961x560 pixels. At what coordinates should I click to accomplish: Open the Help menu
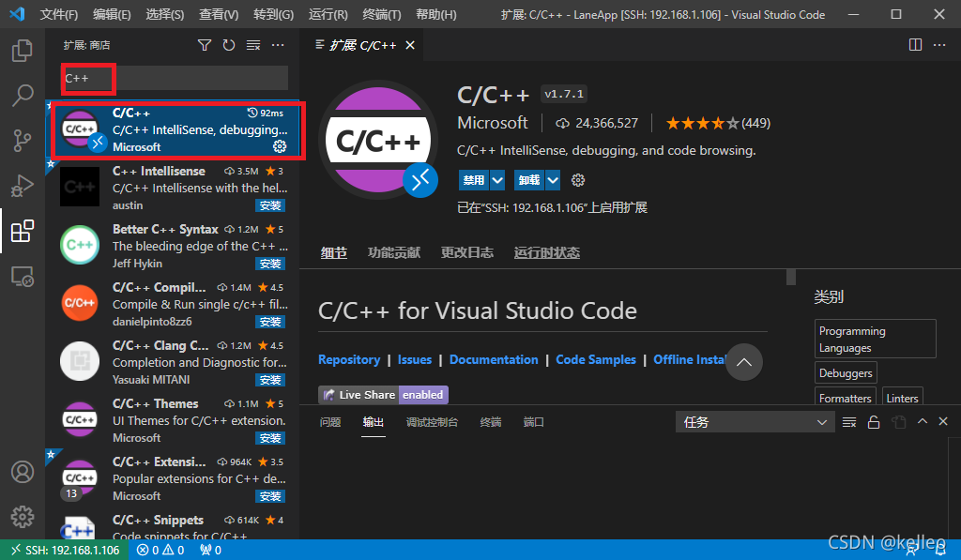[x=436, y=15]
